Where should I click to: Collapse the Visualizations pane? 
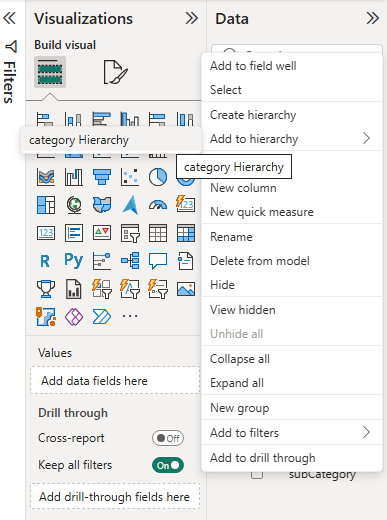[x=192, y=18]
